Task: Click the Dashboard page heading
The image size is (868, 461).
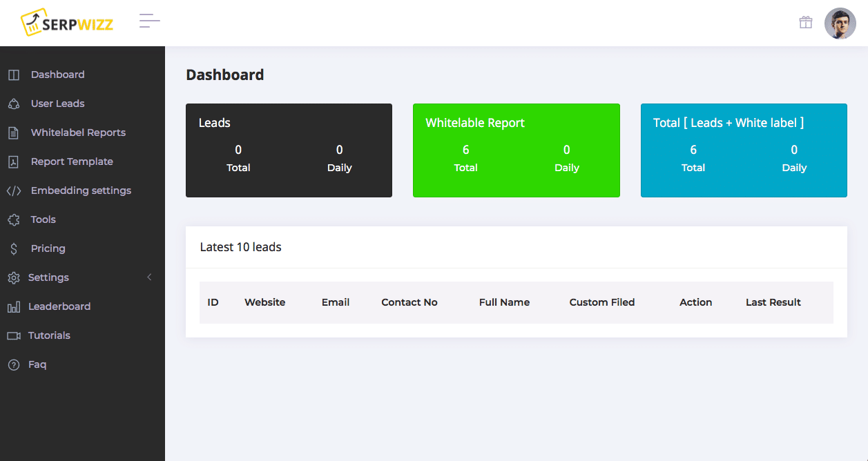Action: pyautogui.click(x=225, y=75)
